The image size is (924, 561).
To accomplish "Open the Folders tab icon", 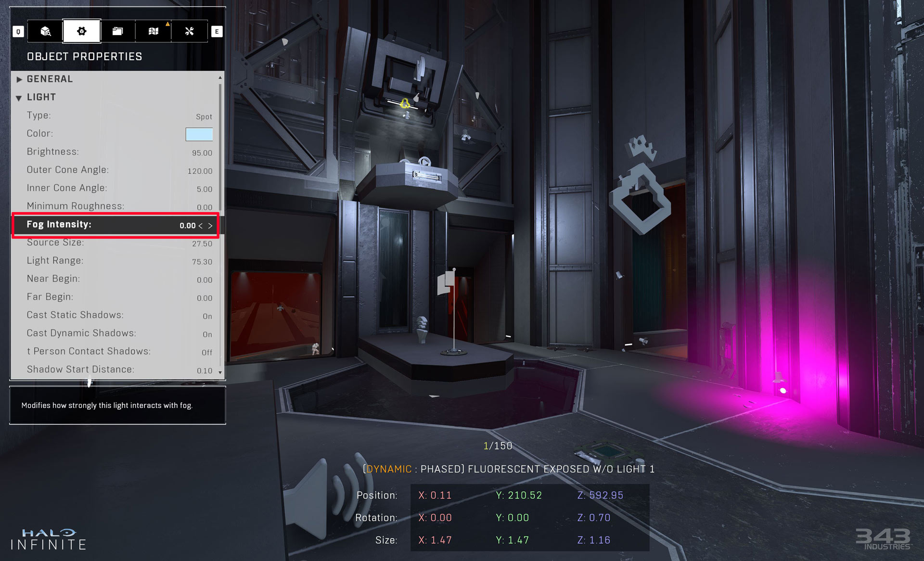I will pyautogui.click(x=117, y=31).
